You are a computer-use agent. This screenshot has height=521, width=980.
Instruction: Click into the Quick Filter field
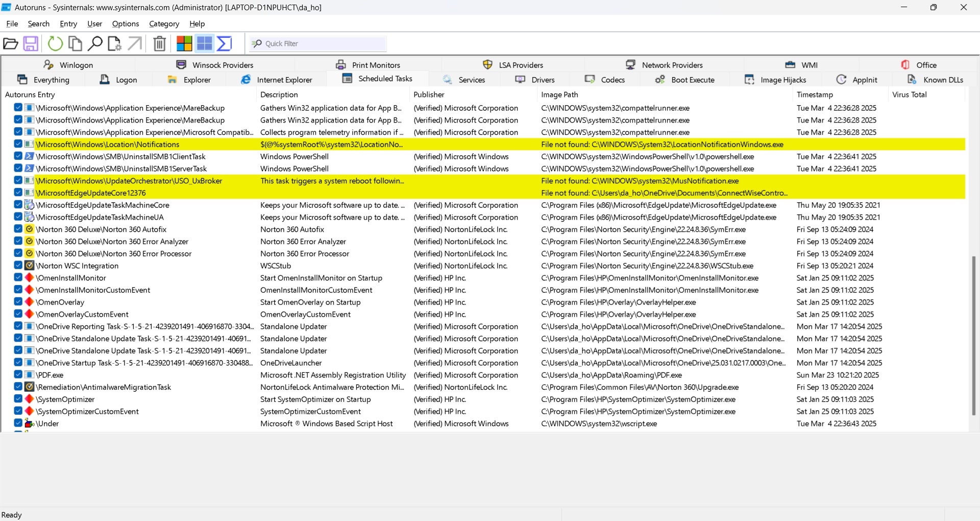tap(317, 44)
